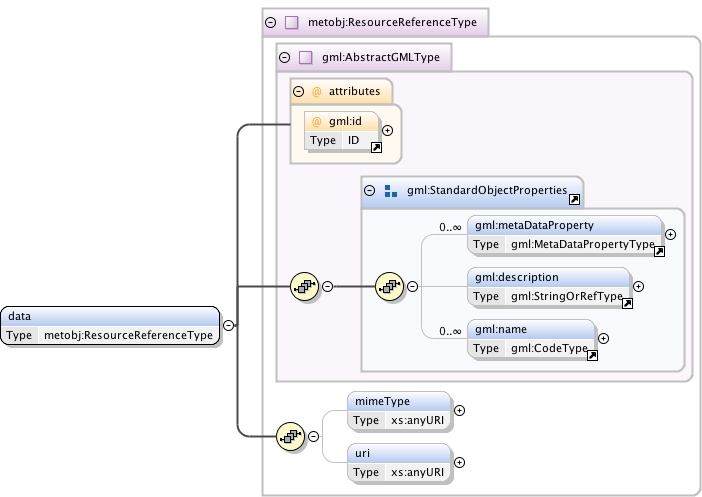Click 0..∞ cardinality beside gml:name

click(450, 331)
